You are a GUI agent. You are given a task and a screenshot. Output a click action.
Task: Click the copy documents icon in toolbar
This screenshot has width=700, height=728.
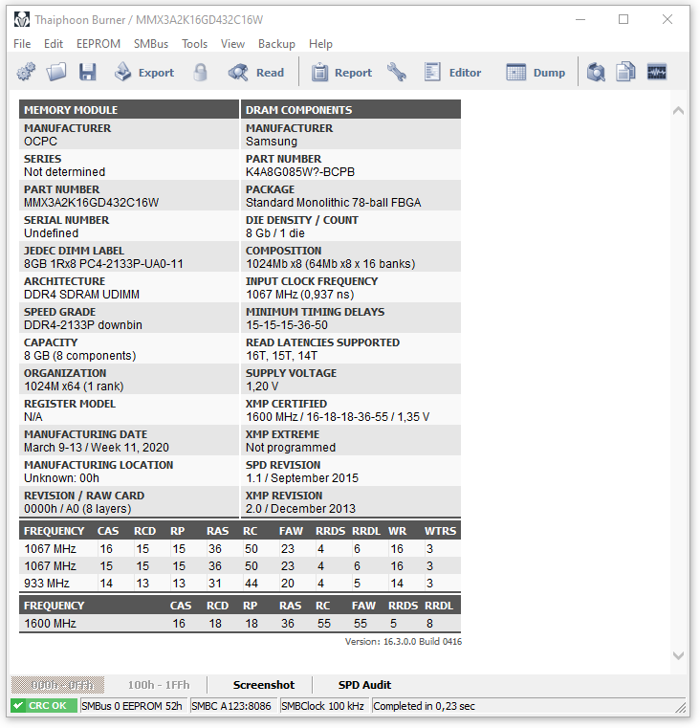tap(625, 73)
